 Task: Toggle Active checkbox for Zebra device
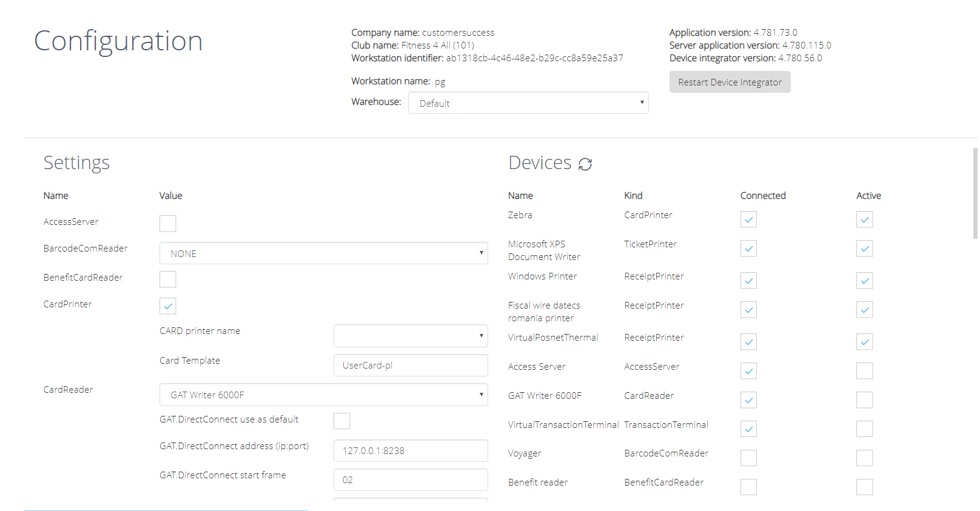click(864, 219)
